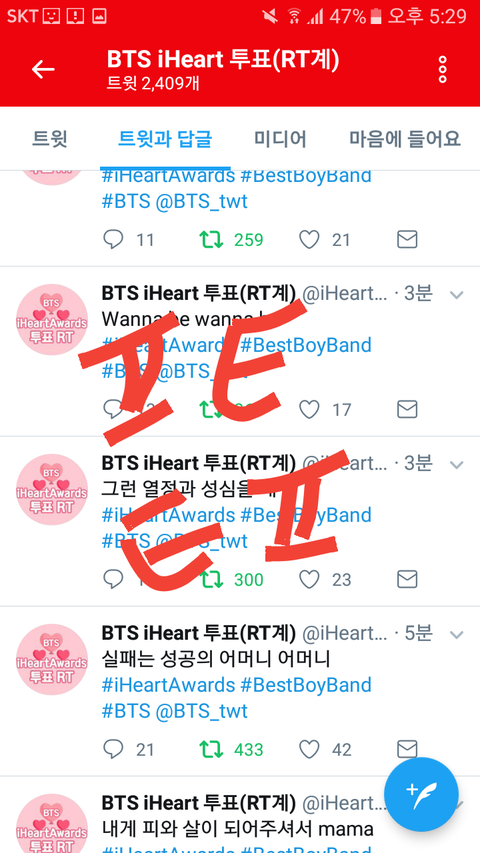Tap @BTS_twt mention in top tweet
The width and height of the screenshot is (480, 853).
[x=201, y=202]
